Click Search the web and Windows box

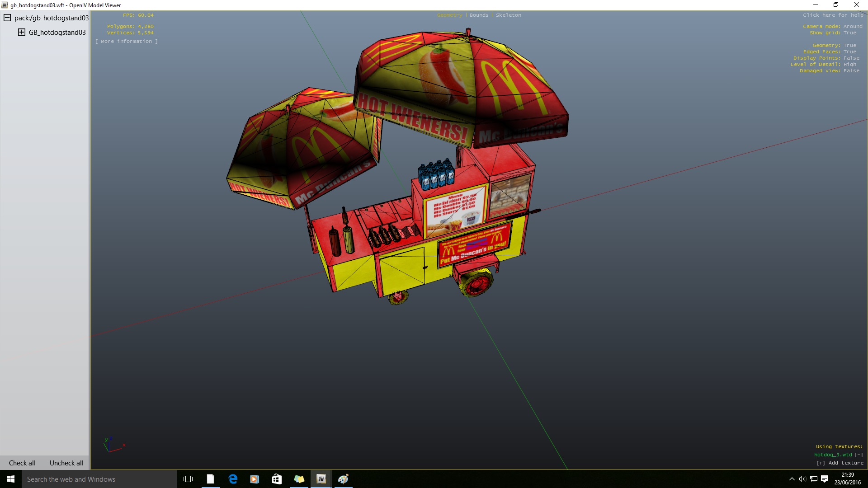99,479
